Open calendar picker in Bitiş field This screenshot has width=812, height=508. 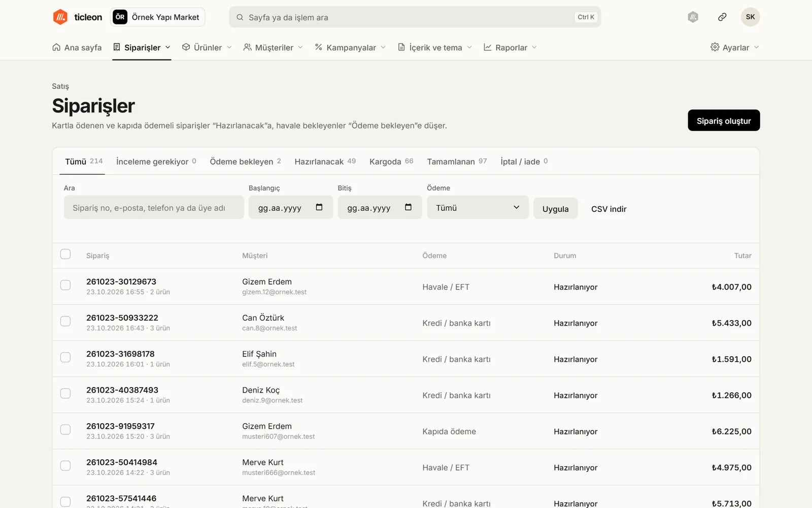click(408, 207)
